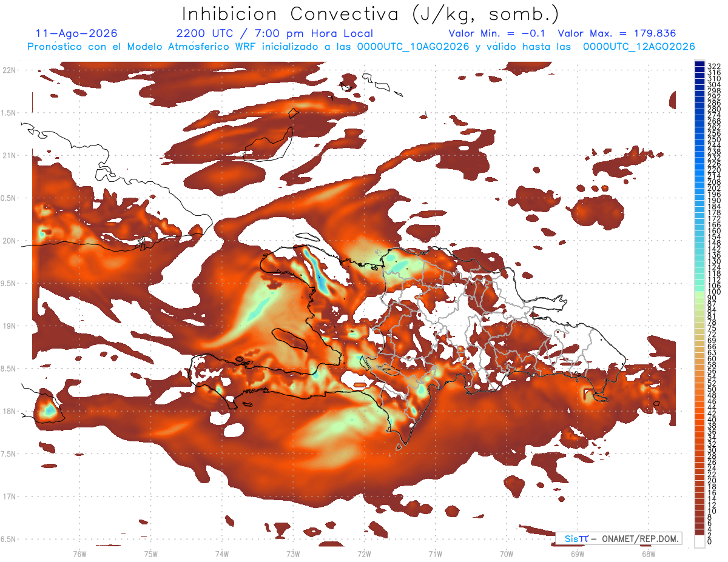Viewport: 728px width, 562px height.
Task: Click the '17N' latitude label
Action: 10,497
